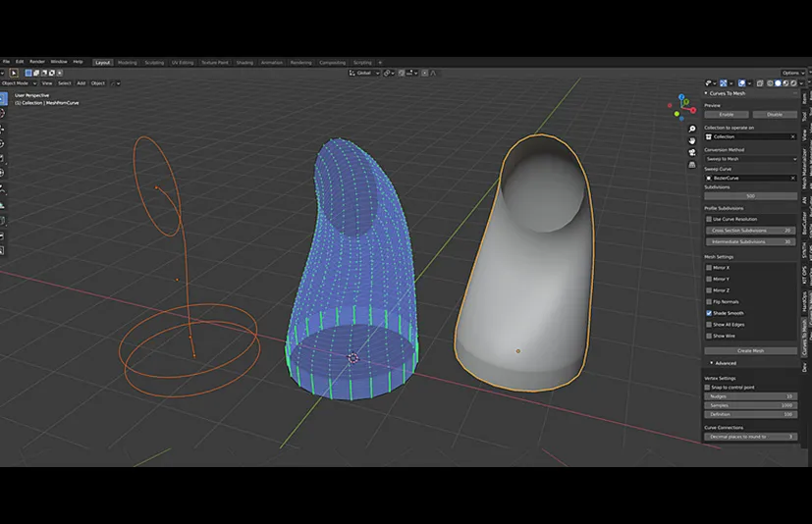Switch to the Modeling workspace tab
Image resolution: width=812 pixels, height=524 pixels.
128,63
